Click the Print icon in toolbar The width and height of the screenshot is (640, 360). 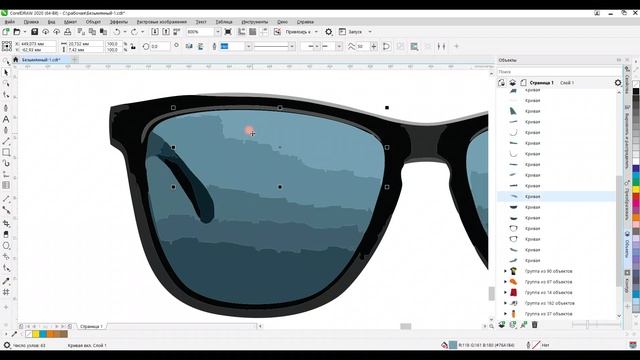pyautogui.click(x=68, y=32)
